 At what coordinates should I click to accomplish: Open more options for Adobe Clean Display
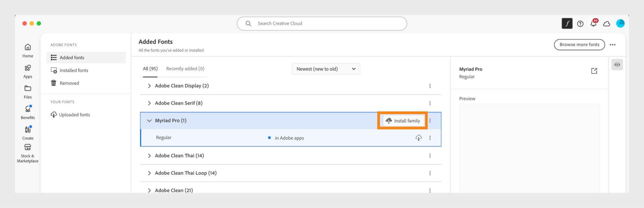click(430, 86)
